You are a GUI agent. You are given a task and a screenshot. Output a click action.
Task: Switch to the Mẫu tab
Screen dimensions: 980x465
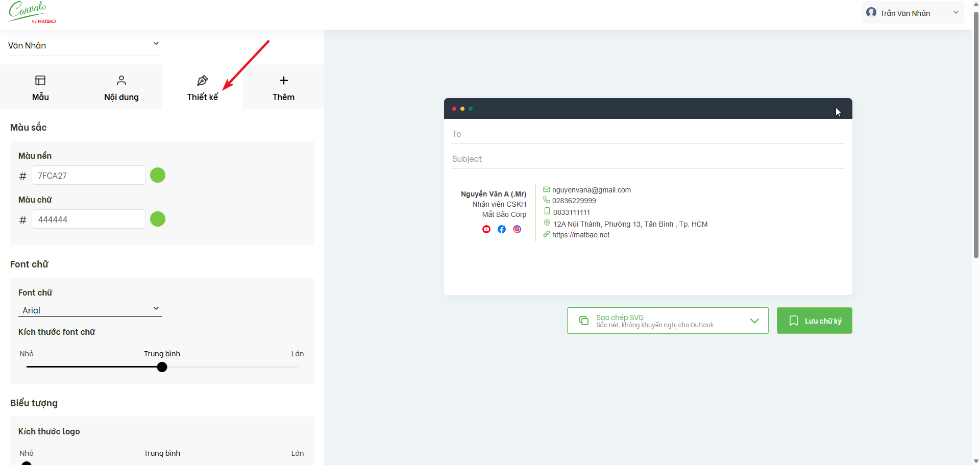pos(40,87)
